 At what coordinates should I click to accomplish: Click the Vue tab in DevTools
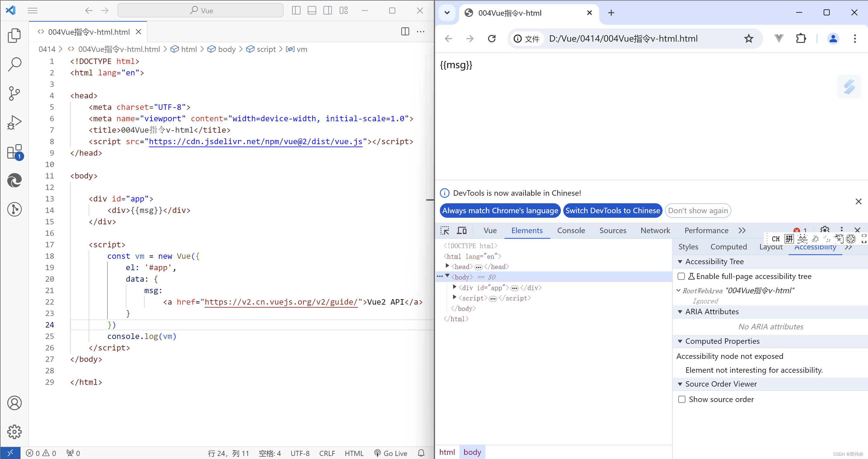point(490,230)
